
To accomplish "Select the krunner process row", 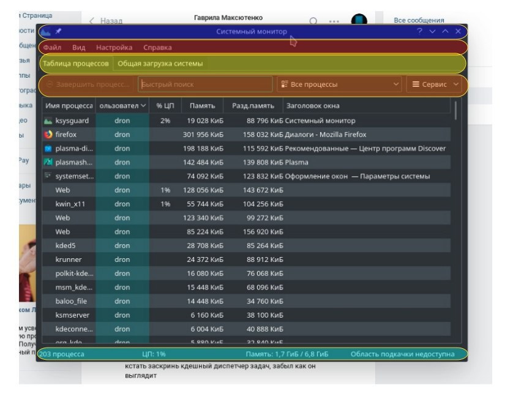I will 247,259.
